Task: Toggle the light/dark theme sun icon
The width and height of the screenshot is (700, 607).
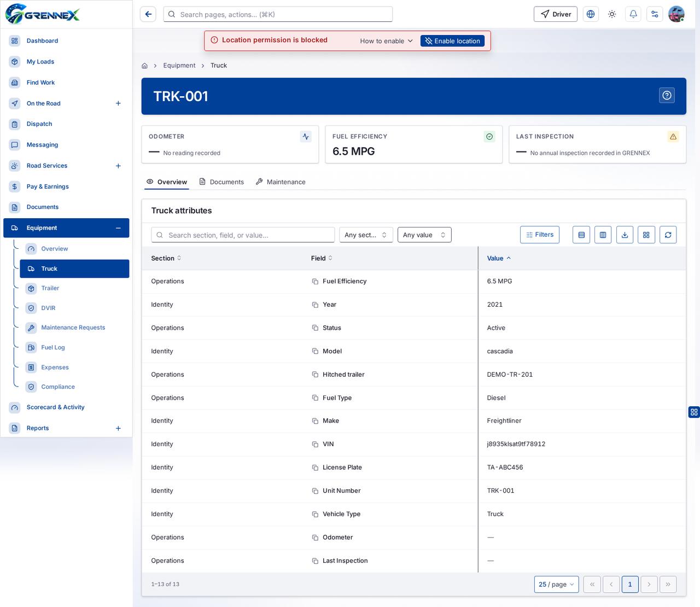Action: (612, 14)
